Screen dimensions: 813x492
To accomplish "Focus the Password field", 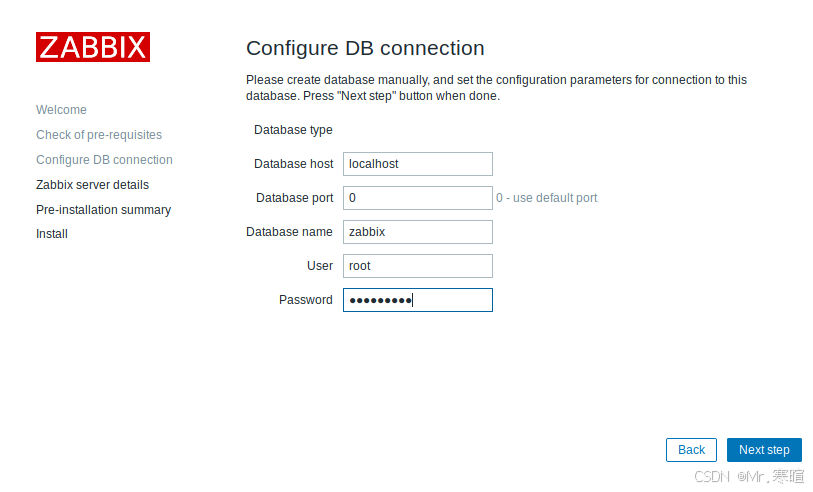I will click(418, 300).
